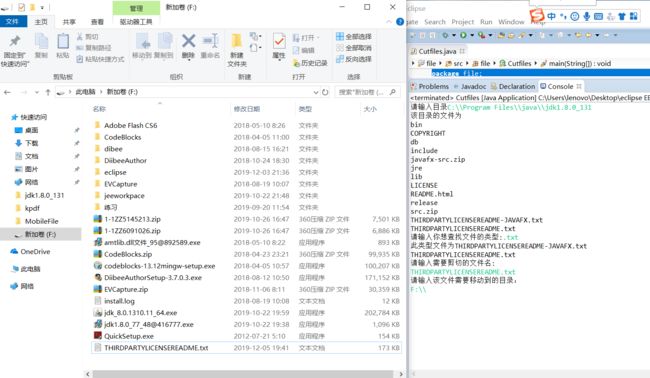The image size is (650, 378).
Task: Click the Explorer search box
Action: (367, 92)
